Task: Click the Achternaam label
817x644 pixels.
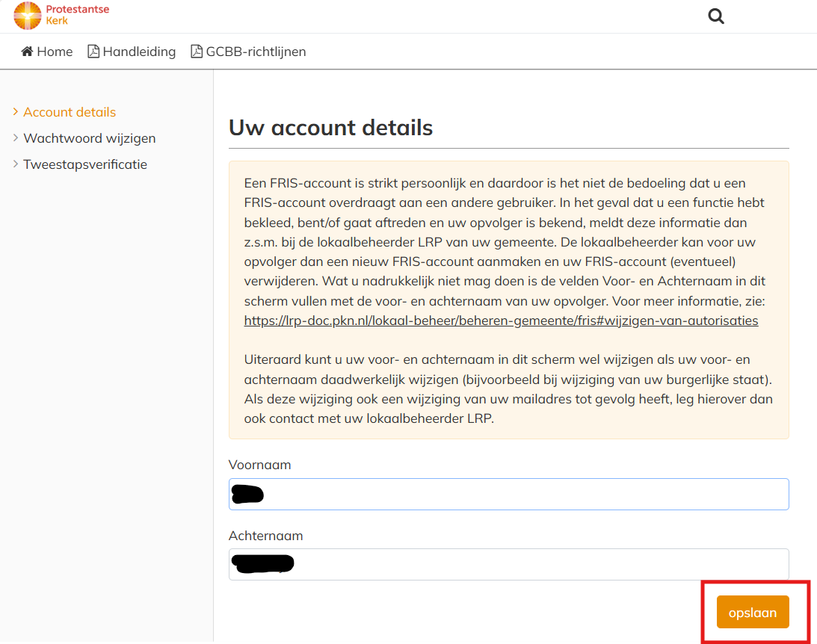Action: (266, 536)
